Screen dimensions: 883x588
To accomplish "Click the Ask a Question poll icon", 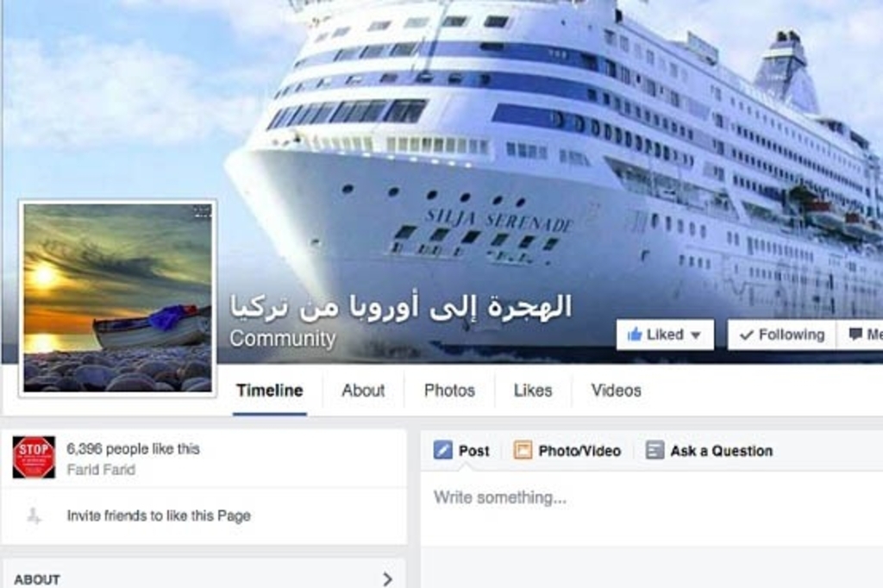I will pyautogui.click(x=654, y=450).
